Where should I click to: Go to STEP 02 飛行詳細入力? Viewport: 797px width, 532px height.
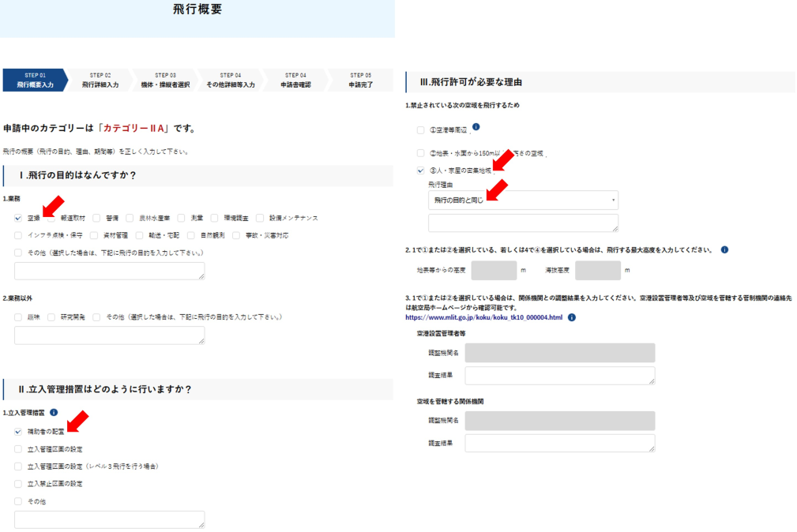[100, 80]
